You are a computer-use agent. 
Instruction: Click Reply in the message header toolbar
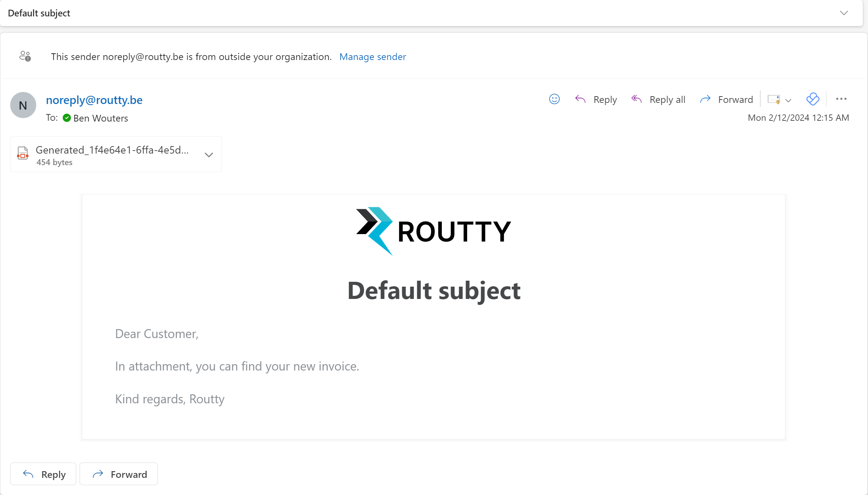(x=596, y=100)
